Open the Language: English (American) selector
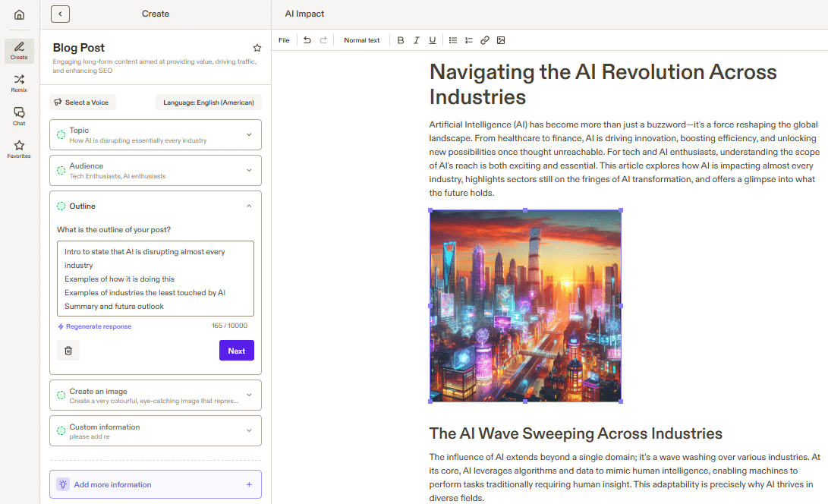 (x=209, y=102)
